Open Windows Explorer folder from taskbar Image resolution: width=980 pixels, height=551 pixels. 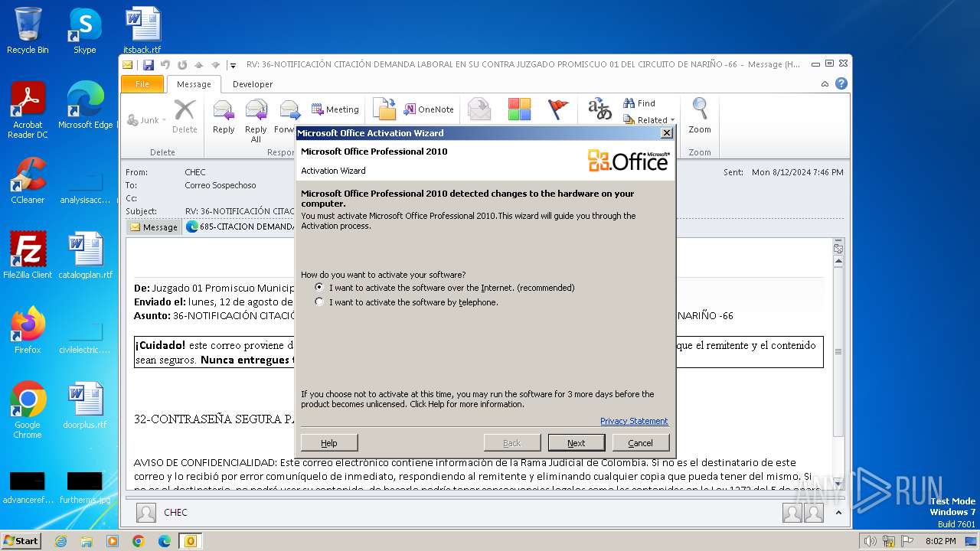click(87, 541)
